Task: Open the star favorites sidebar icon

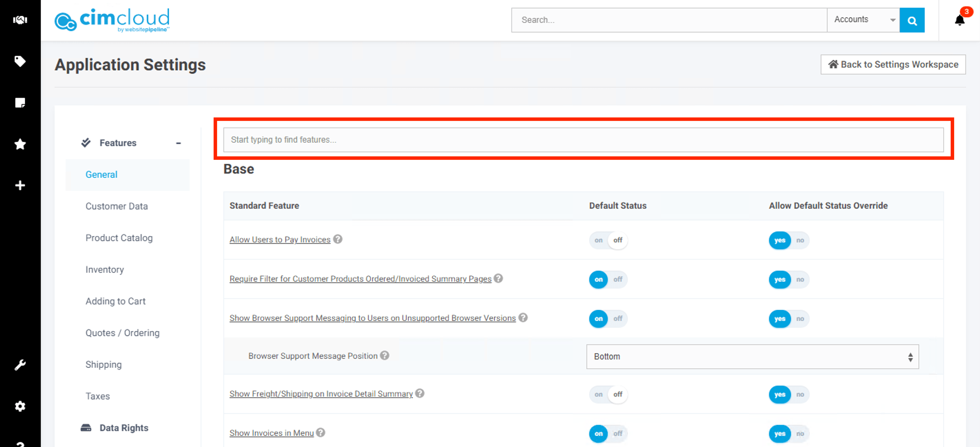Action: pos(20,144)
